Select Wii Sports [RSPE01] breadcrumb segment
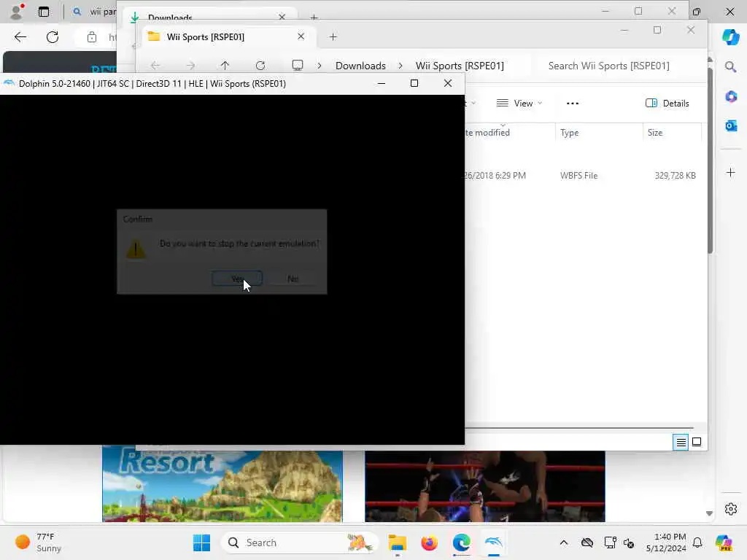Image resolution: width=747 pixels, height=560 pixels. [x=460, y=66]
